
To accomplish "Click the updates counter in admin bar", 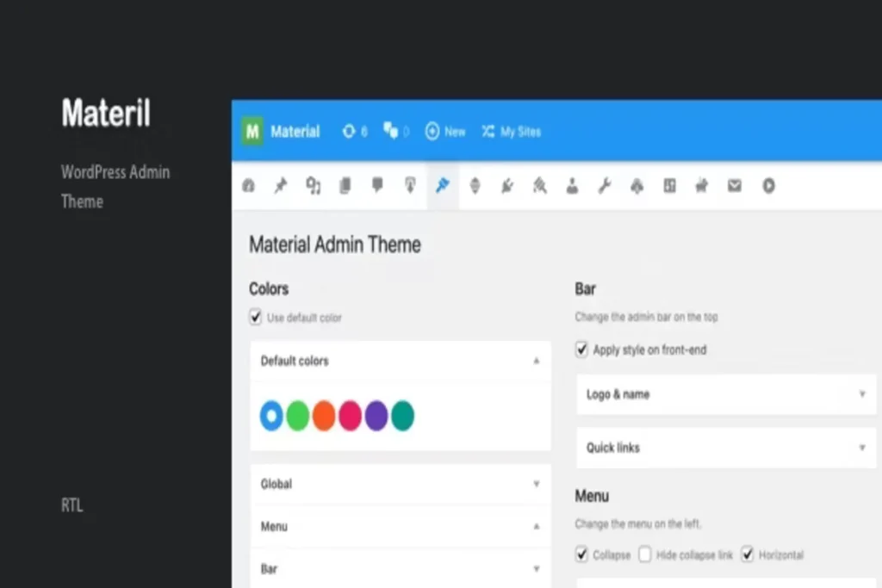I will 354,132.
